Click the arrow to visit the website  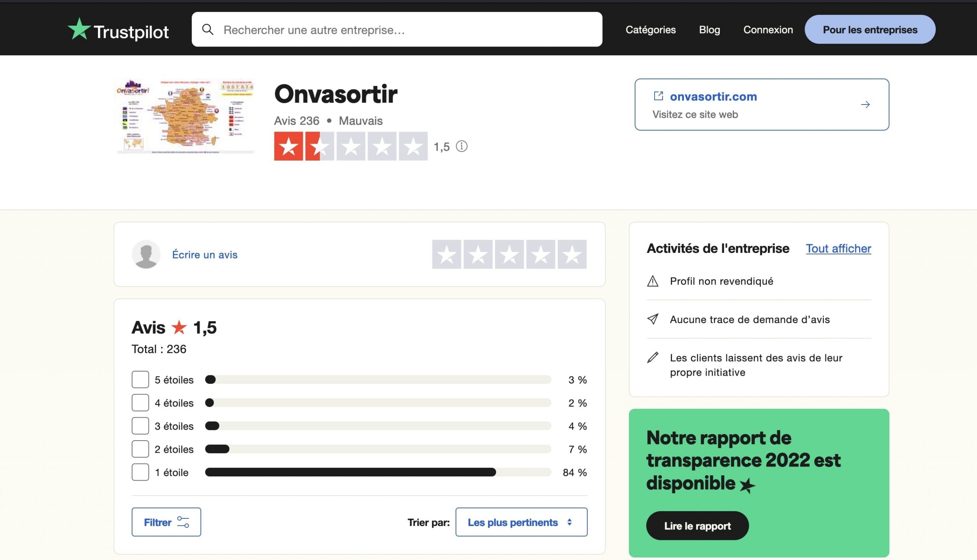865,104
